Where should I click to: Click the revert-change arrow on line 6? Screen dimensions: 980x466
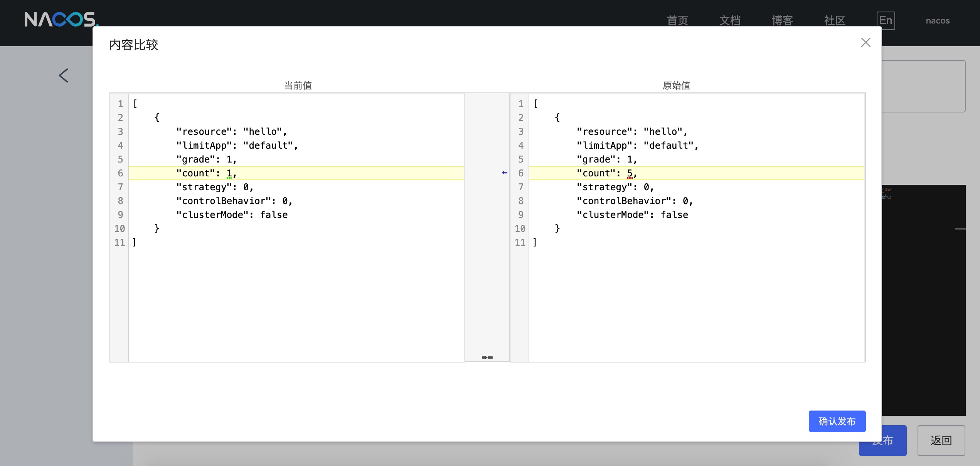(505, 173)
